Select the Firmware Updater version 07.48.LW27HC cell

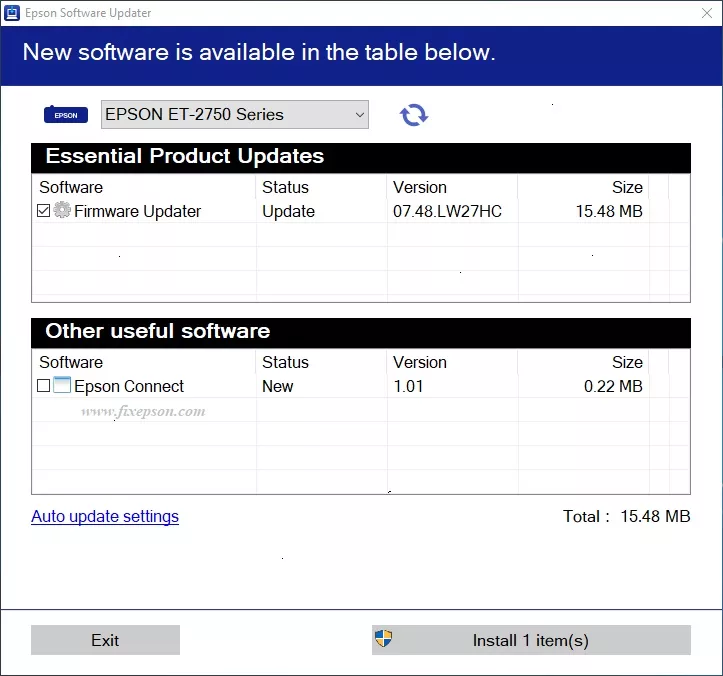pyautogui.click(x=447, y=211)
